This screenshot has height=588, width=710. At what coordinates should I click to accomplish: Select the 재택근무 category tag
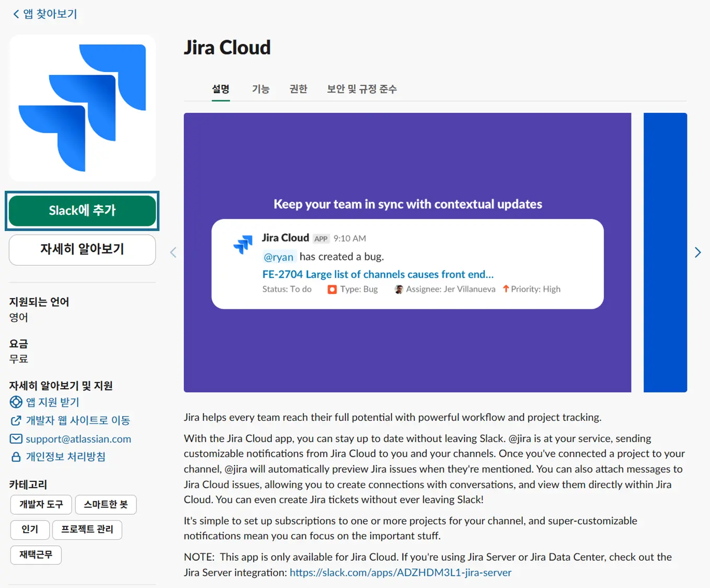pyautogui.click(x=36, y=555)
